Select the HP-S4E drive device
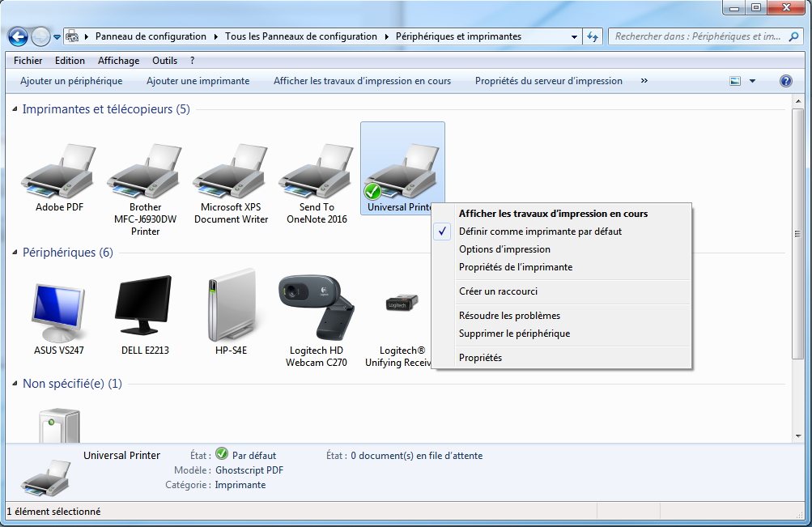The width and height of the screenshot is (812, 527). (x=231, y=305)
